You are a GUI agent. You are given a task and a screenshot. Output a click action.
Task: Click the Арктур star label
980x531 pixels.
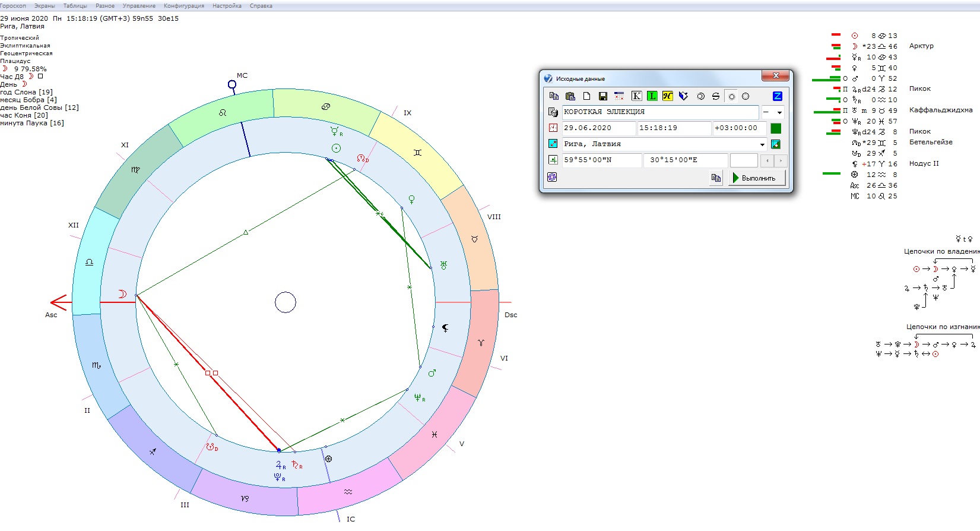(x=921, y=46)
